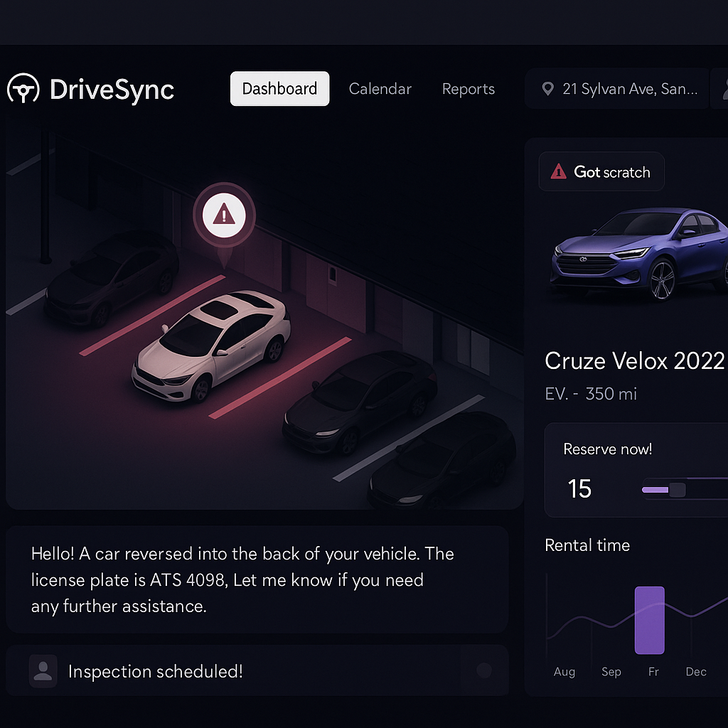
Task: Select the location pin icon by the address
Action: [547, 88]
